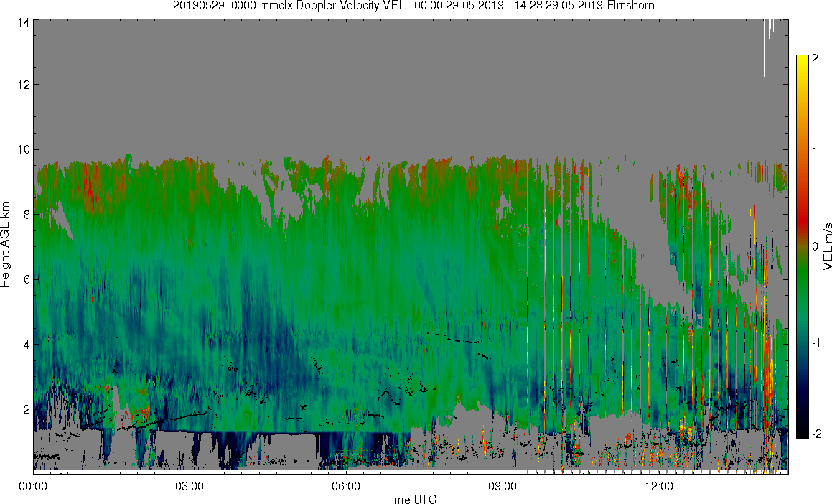The width and height of the screenshot is (832, 504).
Task: Click the 12 height tick label
Action: click(23, 85)
